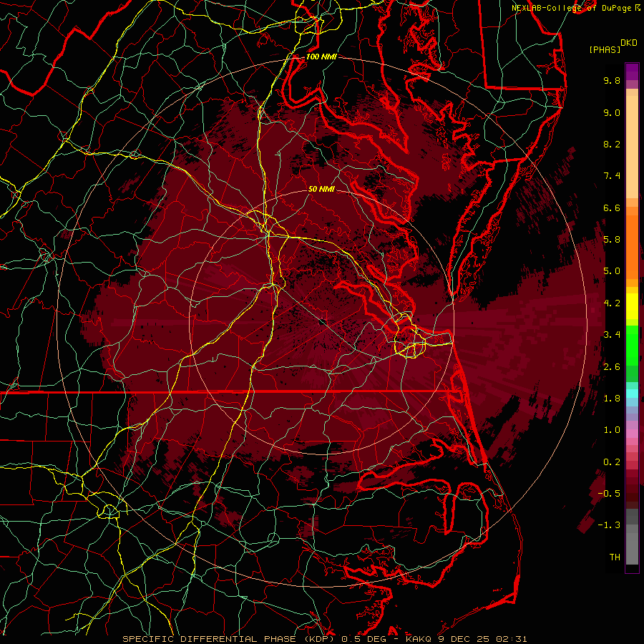Pick the cyan band on the color bar

point(632,394)
